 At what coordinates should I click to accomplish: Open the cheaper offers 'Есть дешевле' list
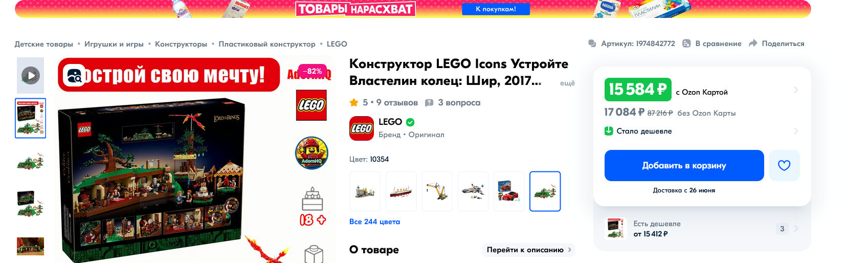coord(702,229)
